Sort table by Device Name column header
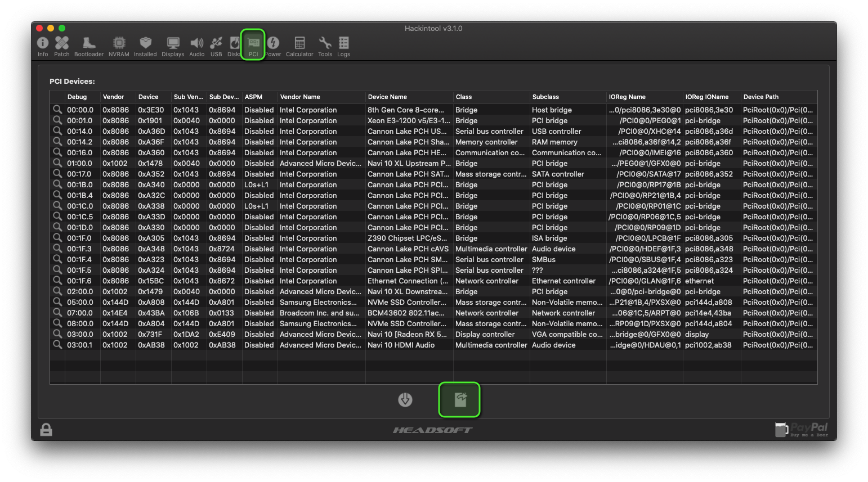 click(409, 97)
